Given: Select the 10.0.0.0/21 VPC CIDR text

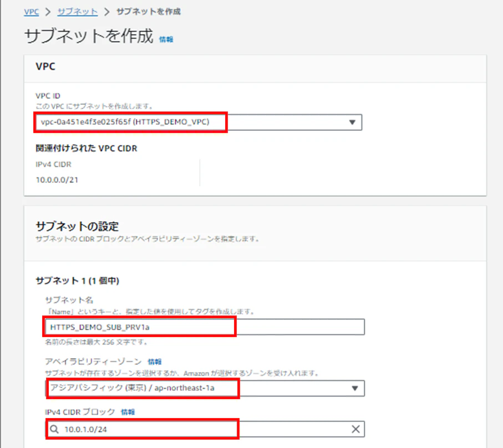Looking at the screenshot, I should (x=57, y=180).
